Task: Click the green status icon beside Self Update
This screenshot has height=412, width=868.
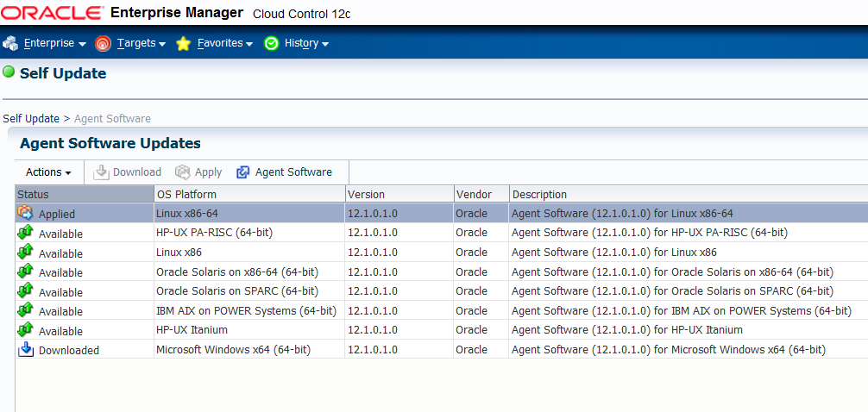Action: coord(9,72)
